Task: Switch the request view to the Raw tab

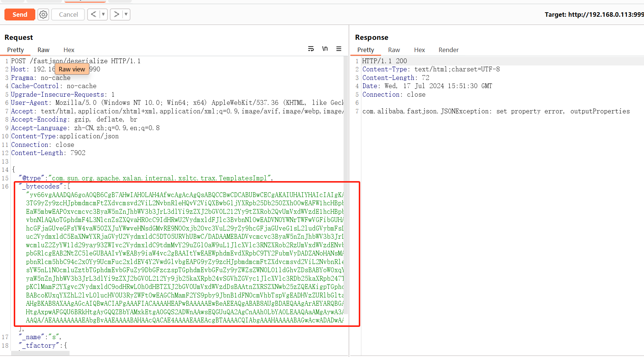Action: (x=43, y=50)
